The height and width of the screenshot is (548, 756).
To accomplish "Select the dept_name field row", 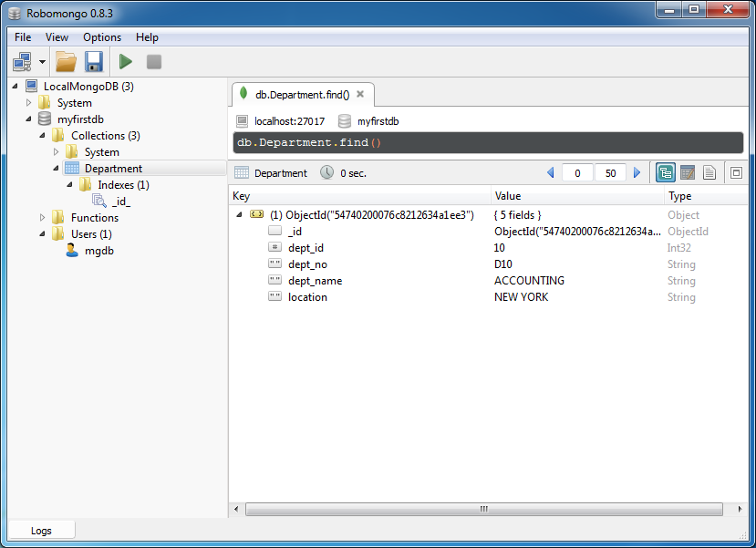I will 488,281.
